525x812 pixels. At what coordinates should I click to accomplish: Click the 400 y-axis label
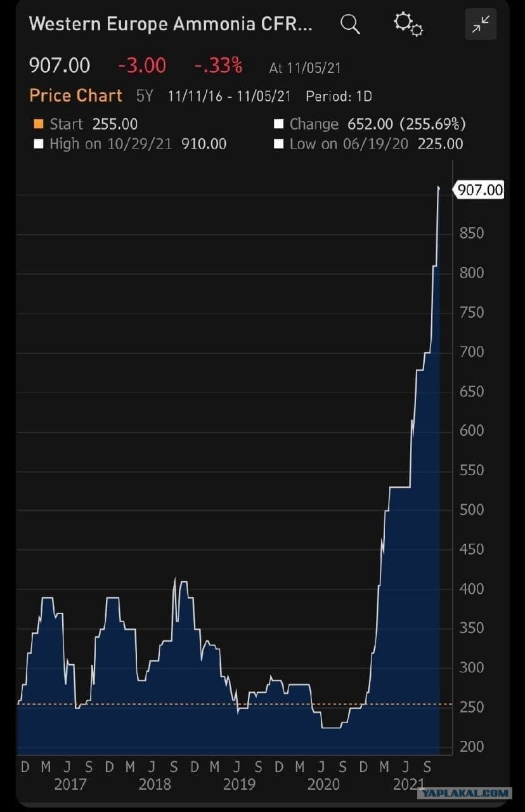click(471, 589)
